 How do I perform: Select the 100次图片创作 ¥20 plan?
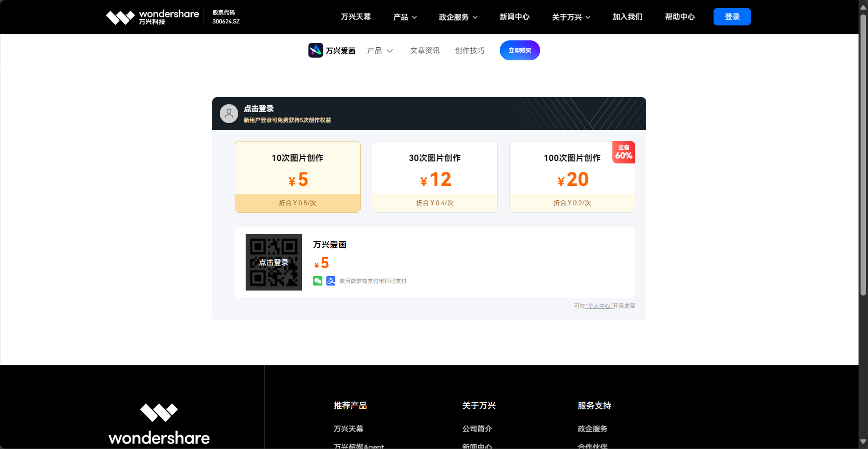(572, 177)
